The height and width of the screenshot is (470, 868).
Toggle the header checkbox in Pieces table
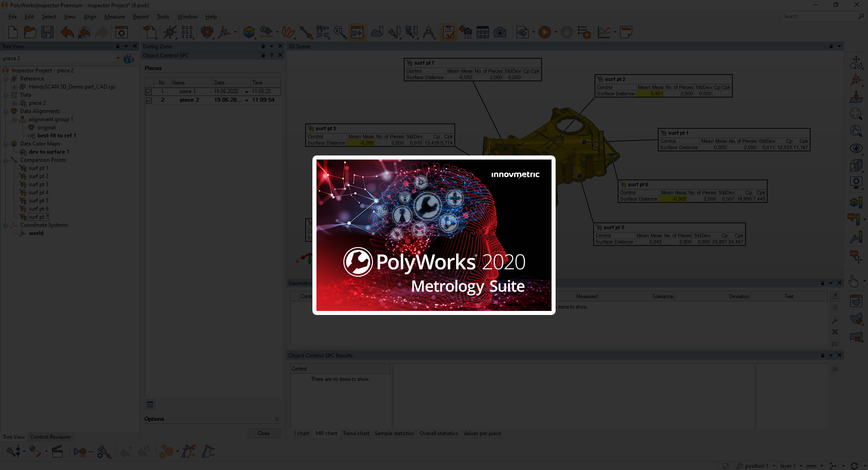(149, 83)
